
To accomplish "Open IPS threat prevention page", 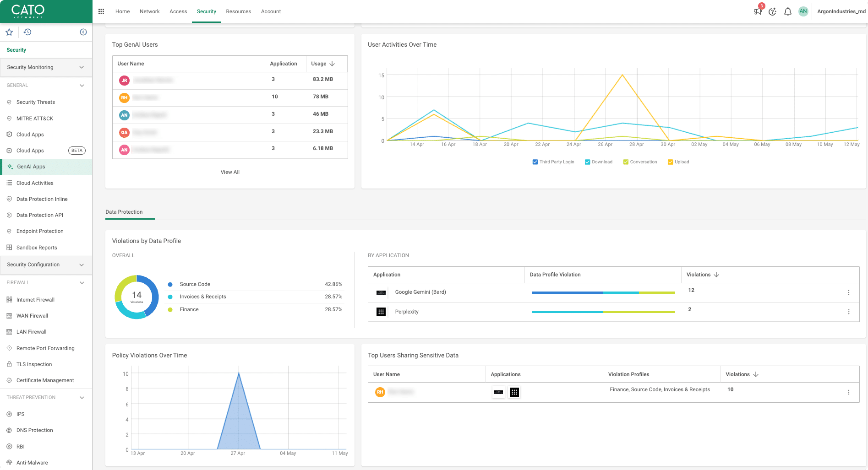I will [x=20, y=414].
